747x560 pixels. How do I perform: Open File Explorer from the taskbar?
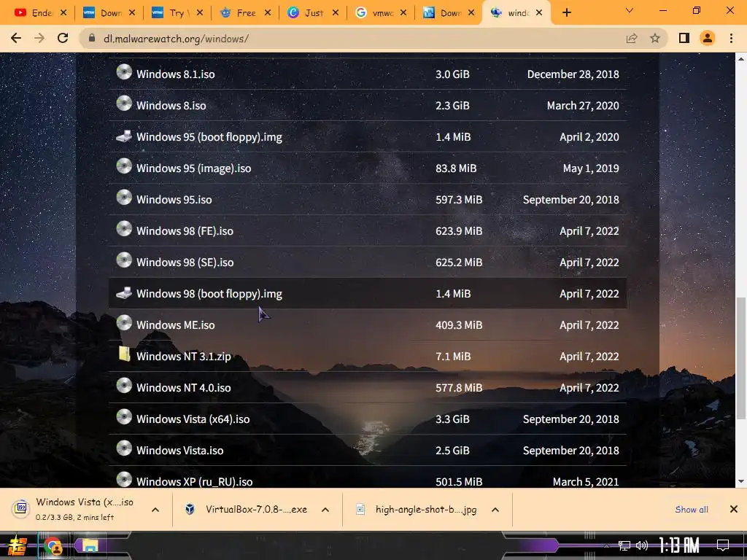click(x=90, y=545)
